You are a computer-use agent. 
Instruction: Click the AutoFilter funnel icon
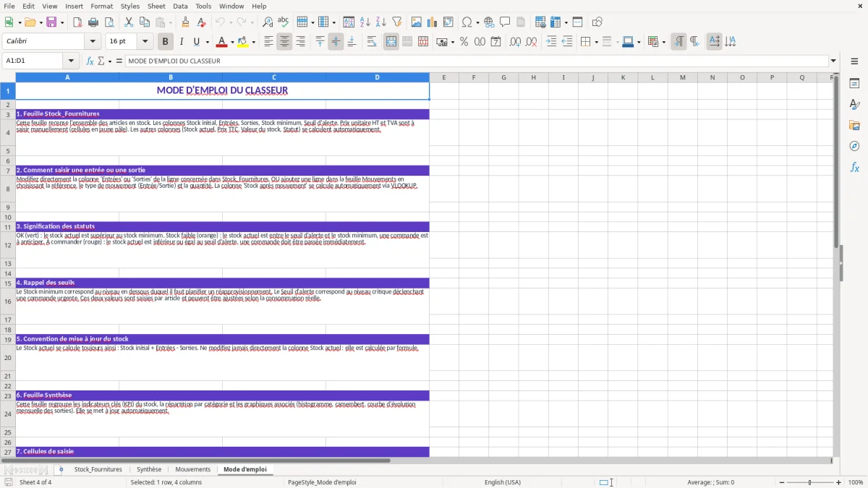click(396, 22)
